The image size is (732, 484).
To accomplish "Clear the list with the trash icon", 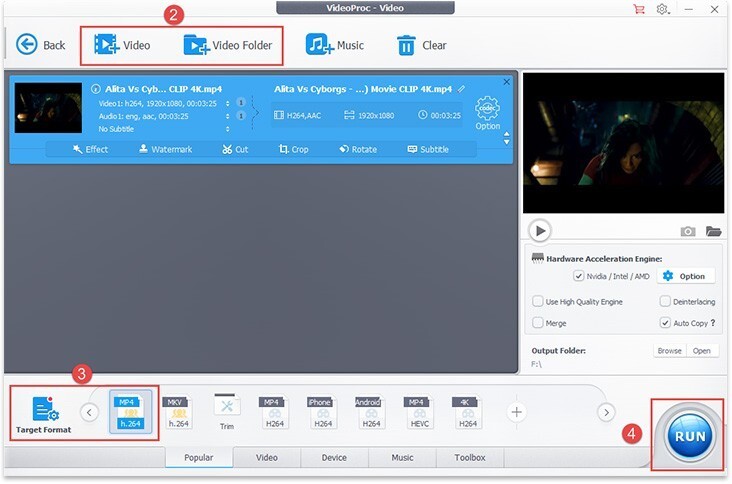I will pos(406,45).
